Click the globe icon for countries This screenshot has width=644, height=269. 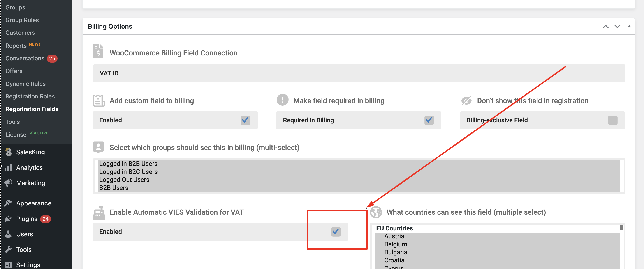(376, 212)
